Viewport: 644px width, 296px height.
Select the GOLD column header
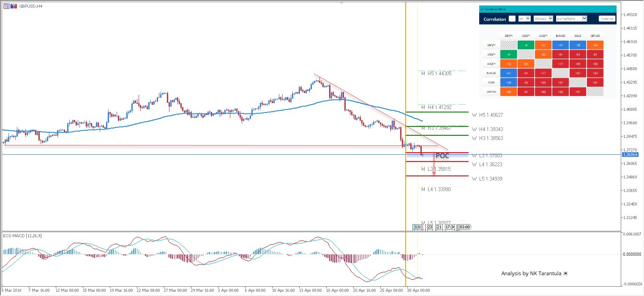point(578,36)
